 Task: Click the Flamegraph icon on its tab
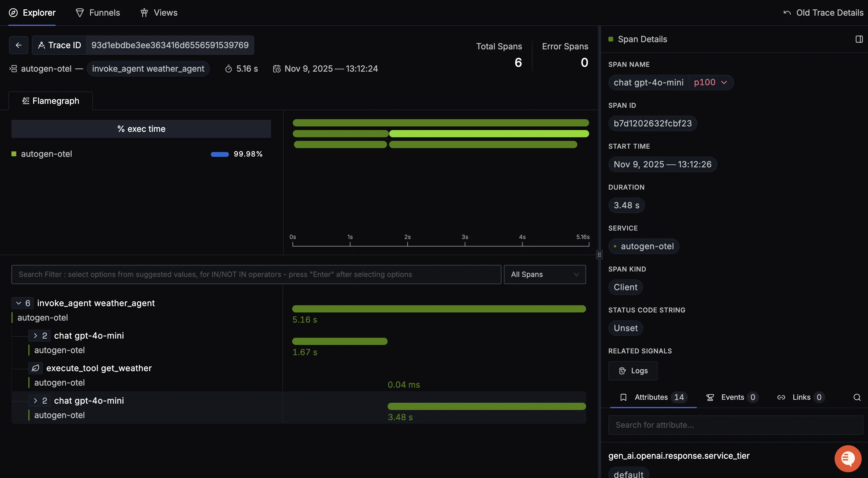[26, 100]
